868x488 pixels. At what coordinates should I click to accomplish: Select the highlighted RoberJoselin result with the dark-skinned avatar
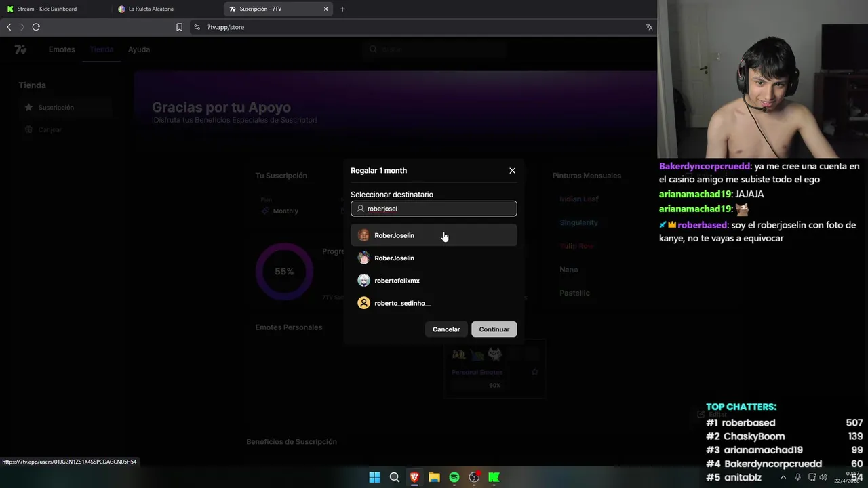pos(434,235)
